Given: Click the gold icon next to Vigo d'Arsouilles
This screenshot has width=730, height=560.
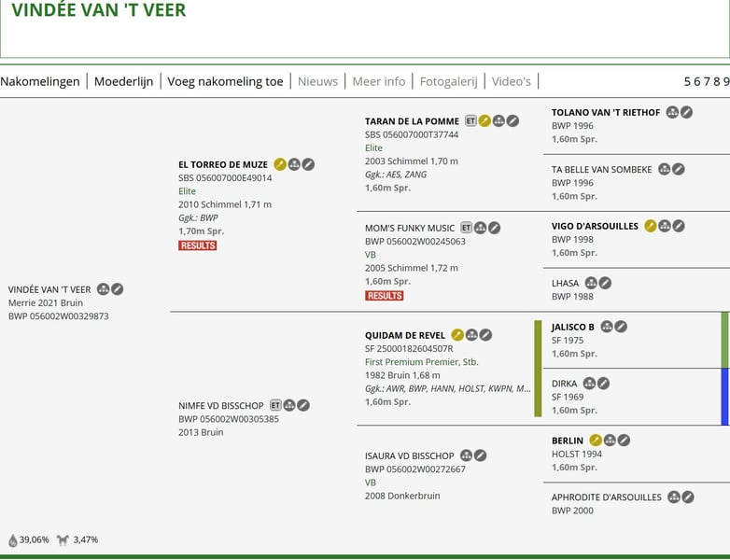Looking at the screenshot, I should 651,226.
